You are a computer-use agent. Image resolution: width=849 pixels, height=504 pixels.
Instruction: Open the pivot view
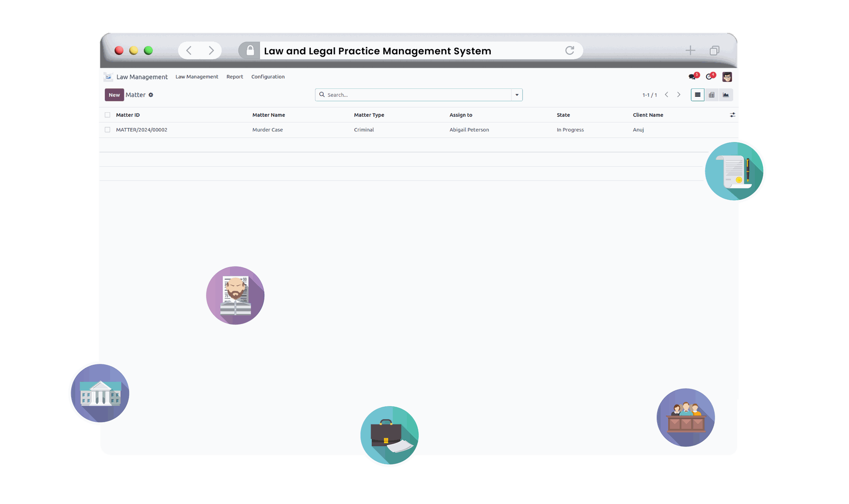tap(712, 95)
